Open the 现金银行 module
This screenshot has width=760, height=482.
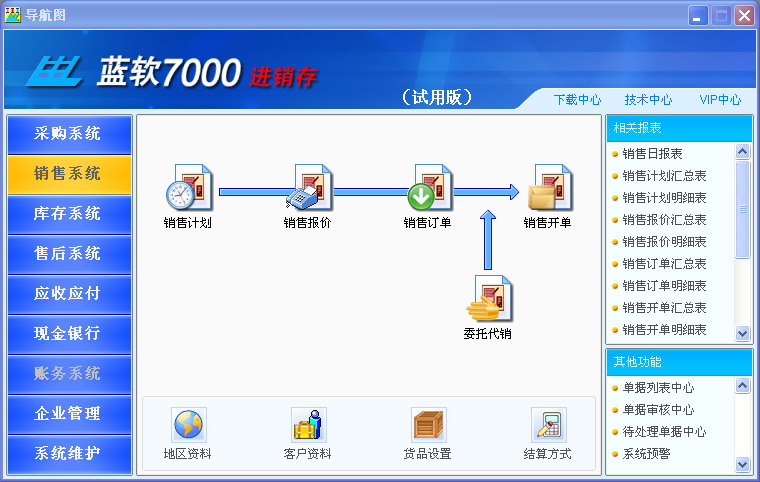coord(69,335)
